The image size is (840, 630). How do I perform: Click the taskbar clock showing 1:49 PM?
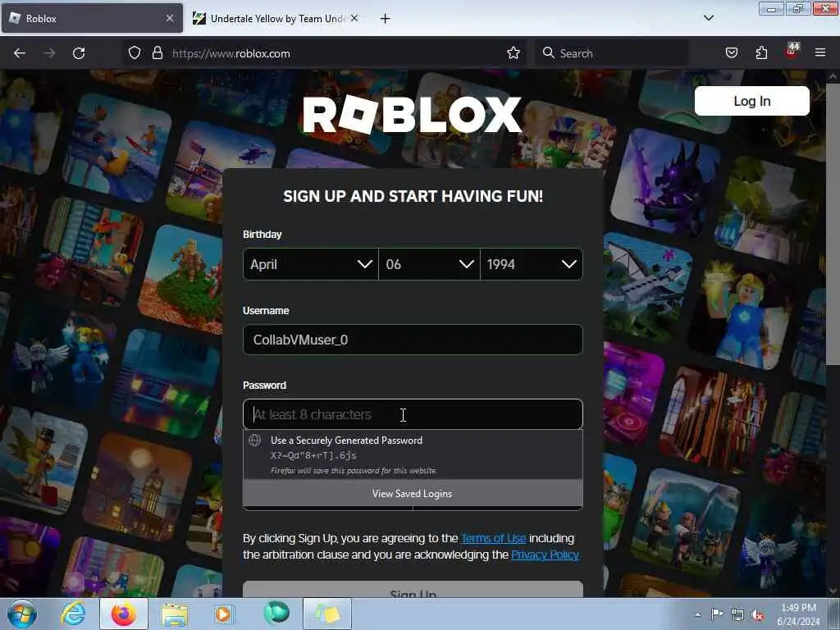(798, 614)
